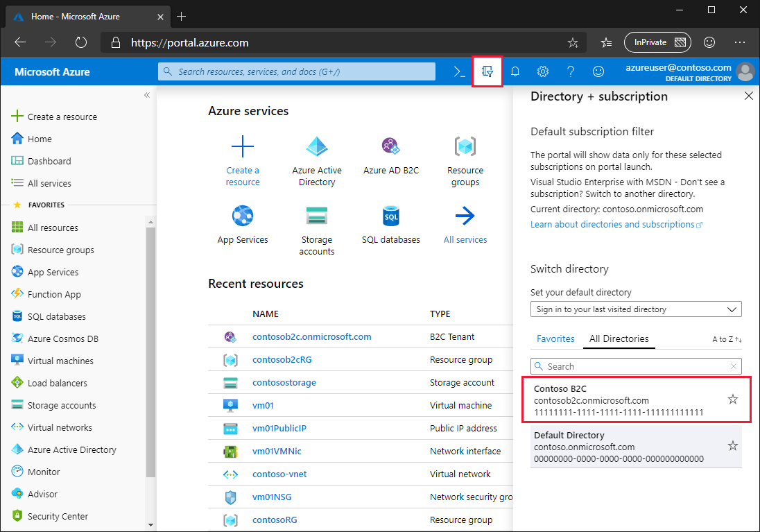Switch to the All Directories tab
Image resolution: width=760 pixels, height=532 pixels.
click(x=619, y=338)
